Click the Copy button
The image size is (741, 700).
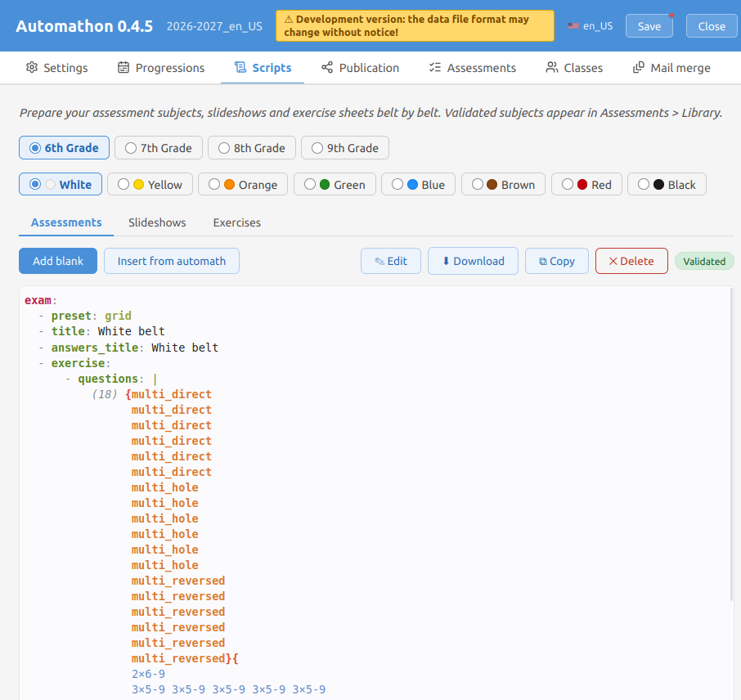557,261
